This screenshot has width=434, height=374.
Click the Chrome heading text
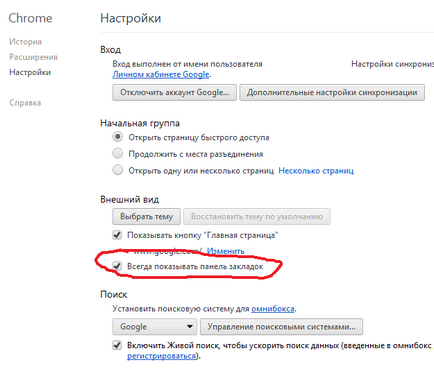30,18
